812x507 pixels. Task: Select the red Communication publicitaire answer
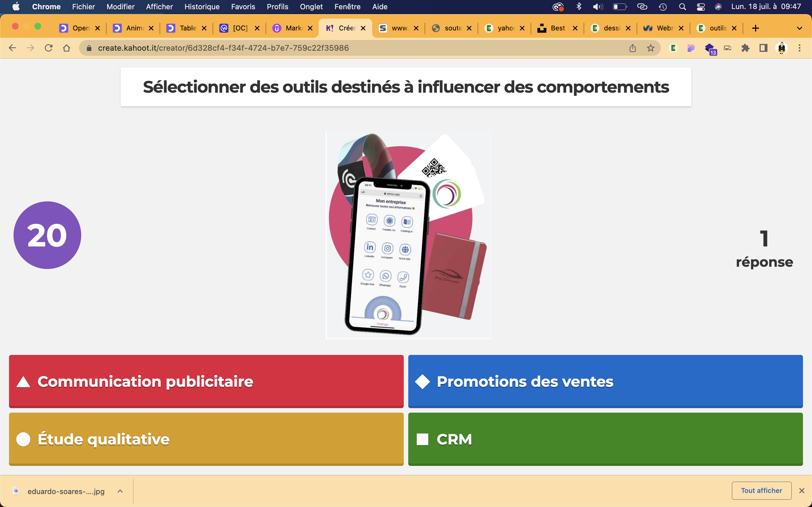[x=206, y=381]
